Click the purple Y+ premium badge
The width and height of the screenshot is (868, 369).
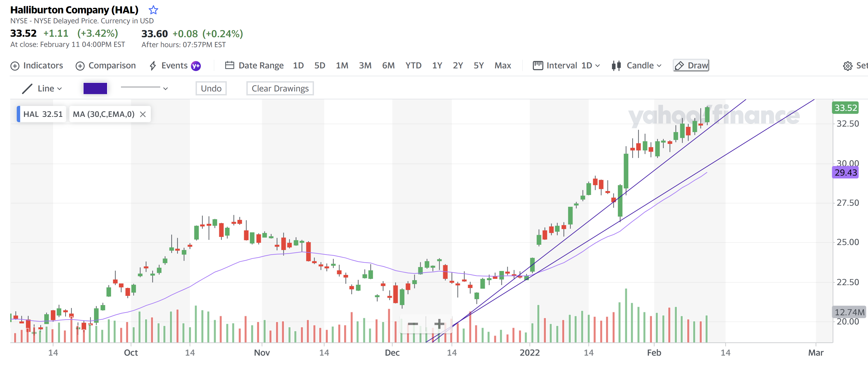click(x=196, y=66)
